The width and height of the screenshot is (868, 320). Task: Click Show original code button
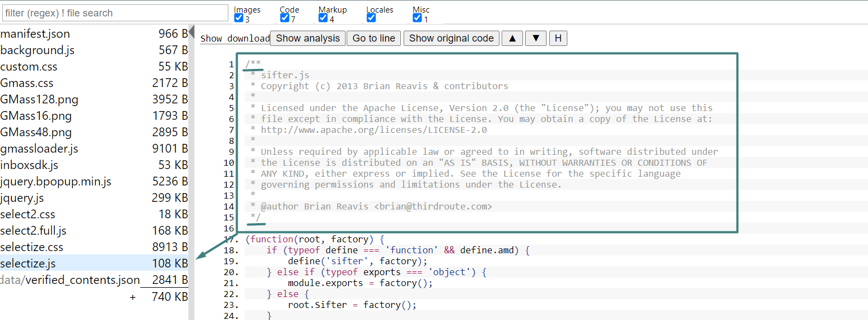click(x=451, y=38)
